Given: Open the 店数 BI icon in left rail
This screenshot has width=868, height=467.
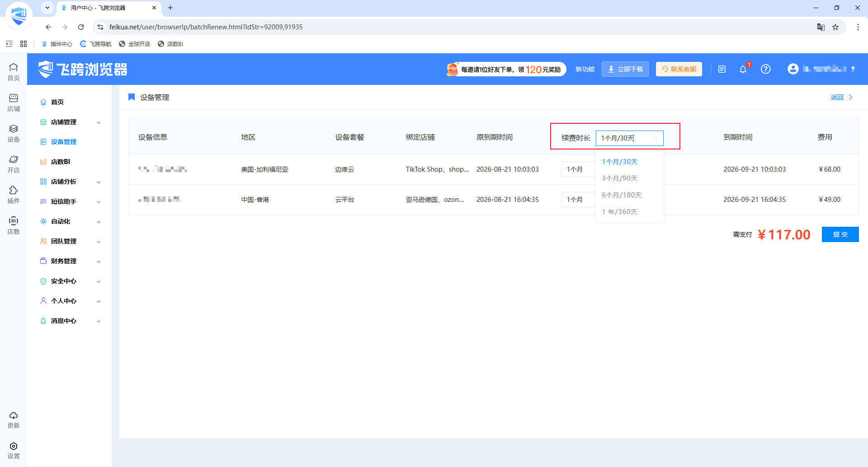Looking at the screenshot, I should coord(14,225).
